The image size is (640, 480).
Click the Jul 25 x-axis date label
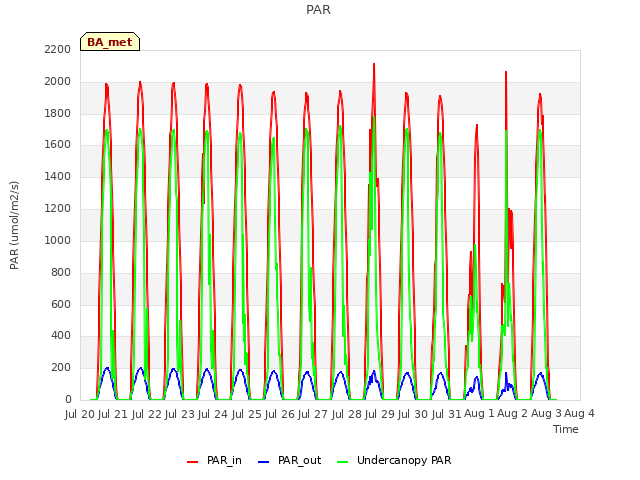247,414
